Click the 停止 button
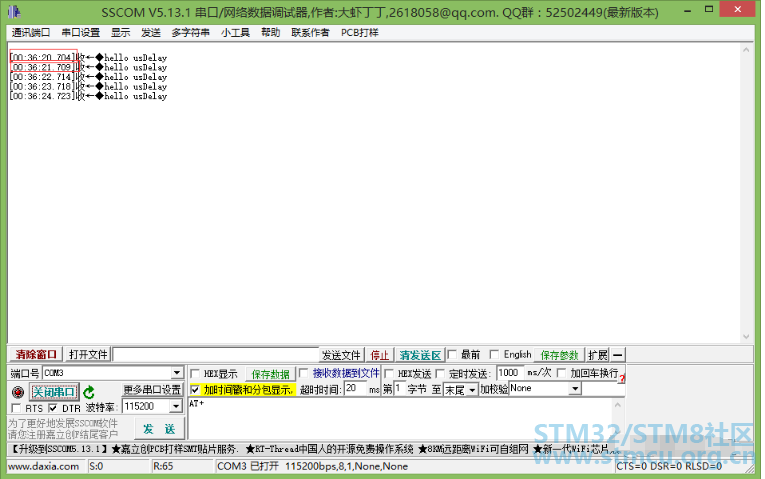The image size is (765, 479). [x=380, y=355]
